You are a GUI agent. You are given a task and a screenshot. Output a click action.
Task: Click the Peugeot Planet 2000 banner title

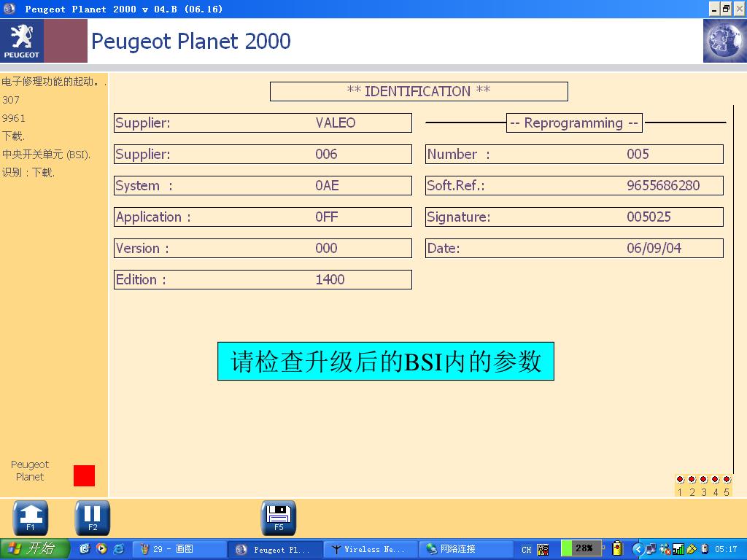[x=191, y=41]
